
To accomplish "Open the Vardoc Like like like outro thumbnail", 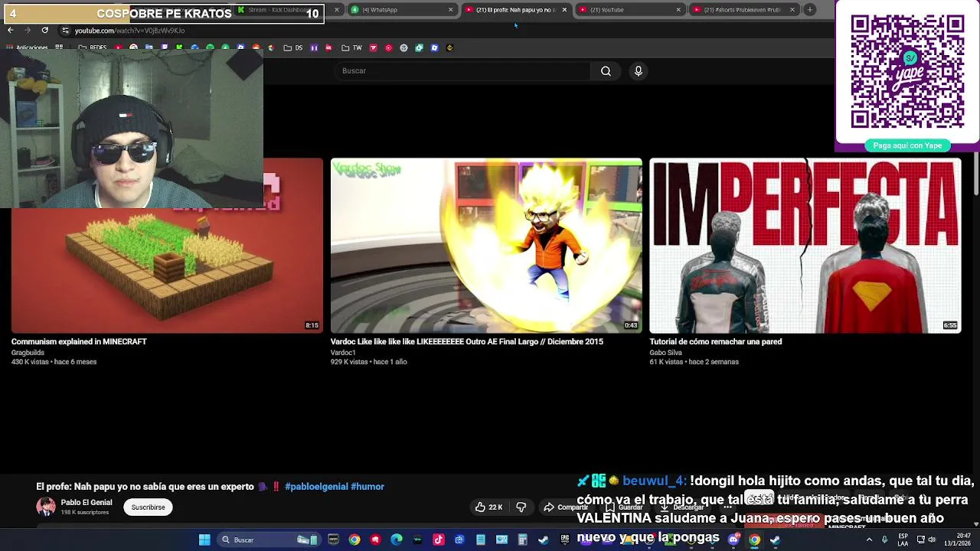I will point(486,245).
